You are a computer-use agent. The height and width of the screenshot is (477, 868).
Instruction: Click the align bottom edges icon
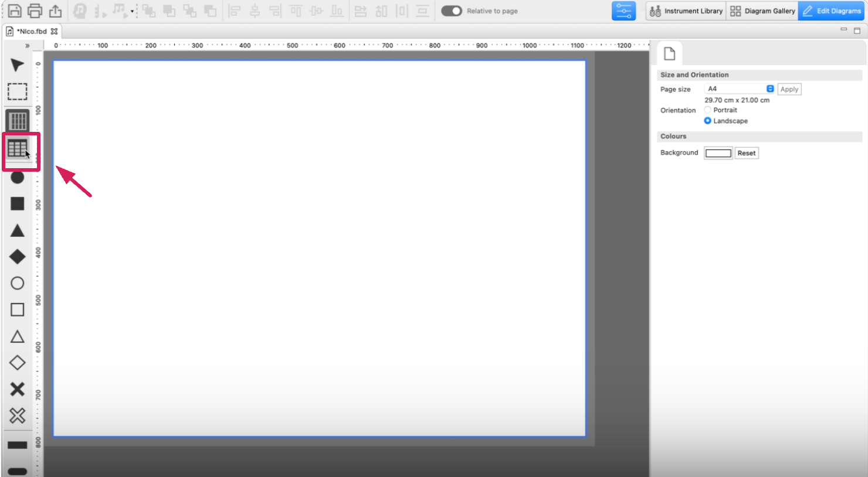click(x=337, y=11)
